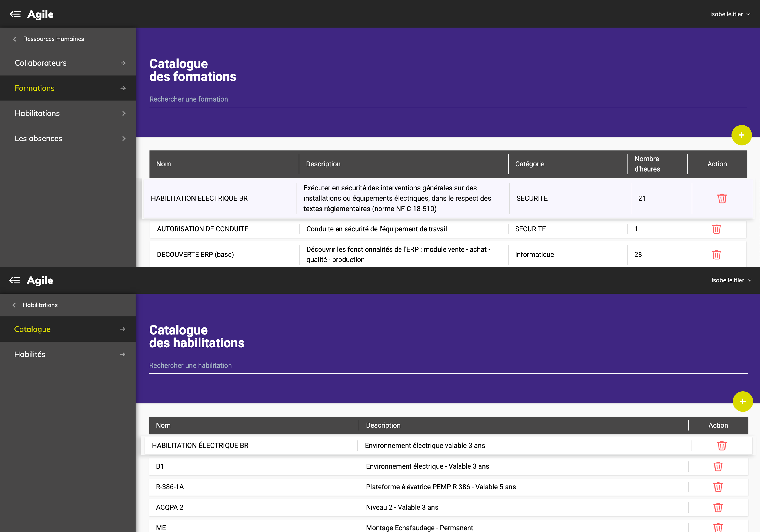Expand Les absences sidebar chevron
The height and width of the screenshot is (532, 760).
coord(124,138)
